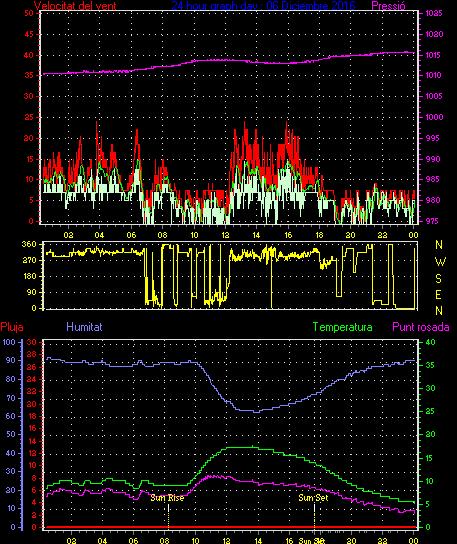
Task: Click the 50 wind speed axis value
Action: point(29,13)
